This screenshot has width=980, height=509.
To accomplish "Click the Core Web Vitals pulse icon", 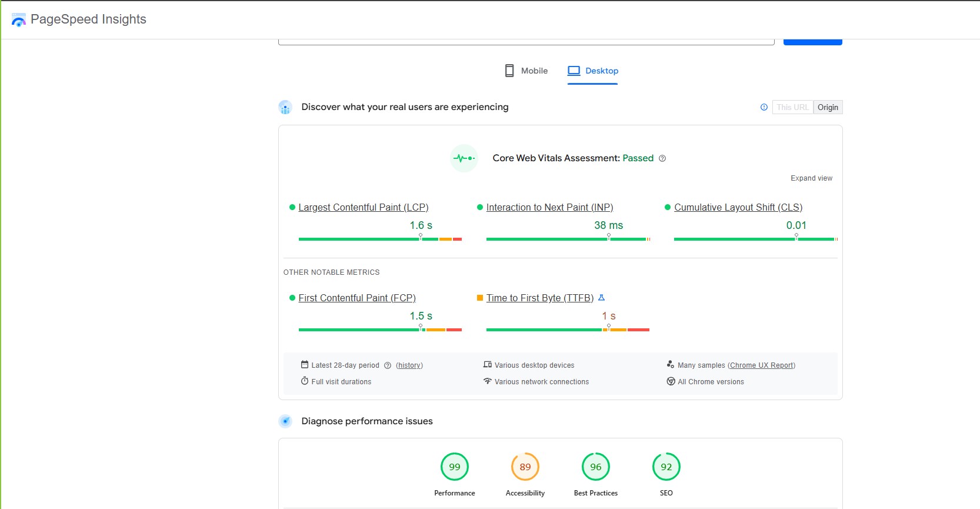I will pos(464,158).
